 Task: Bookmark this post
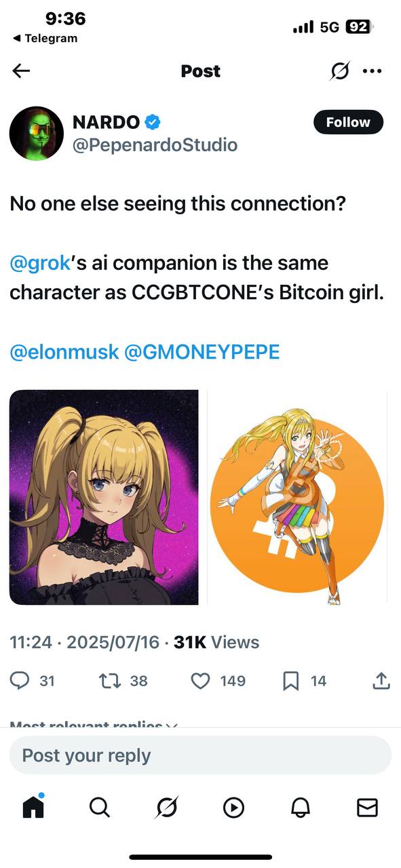pos(290,680)
